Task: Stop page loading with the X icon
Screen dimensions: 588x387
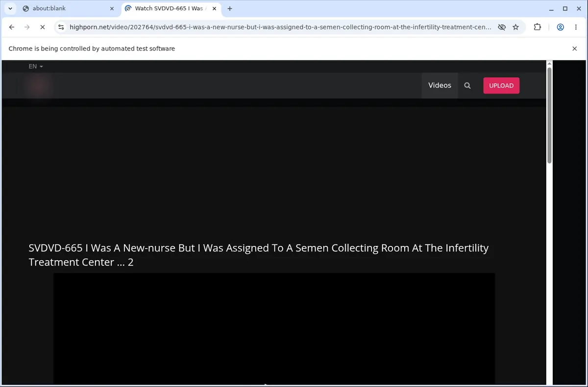Action: point(43,27)
